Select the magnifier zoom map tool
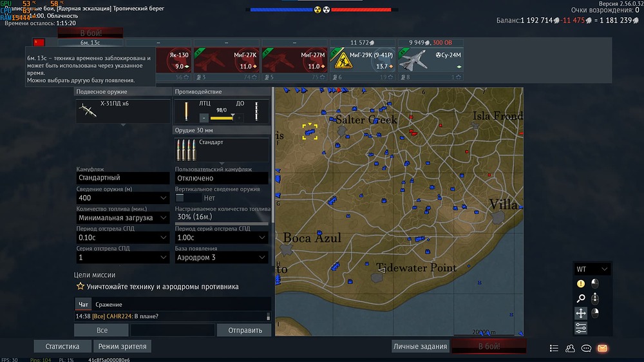Screen dimensions: 644x362 tap(580, 298)
